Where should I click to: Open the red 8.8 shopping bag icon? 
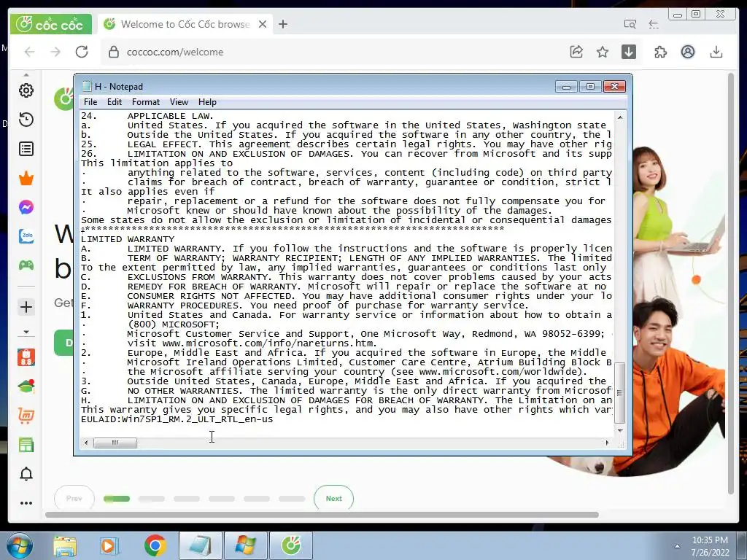[x=26, y=357]
